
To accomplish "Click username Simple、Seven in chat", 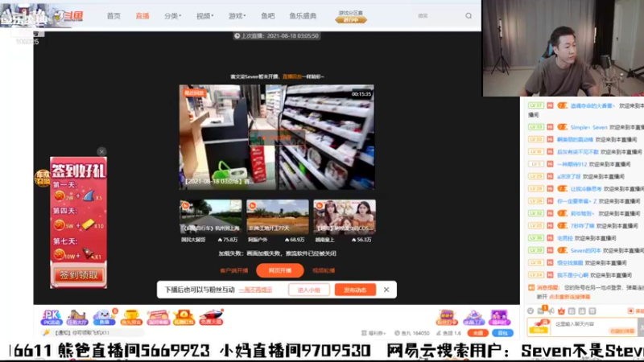I will (588, 127).
